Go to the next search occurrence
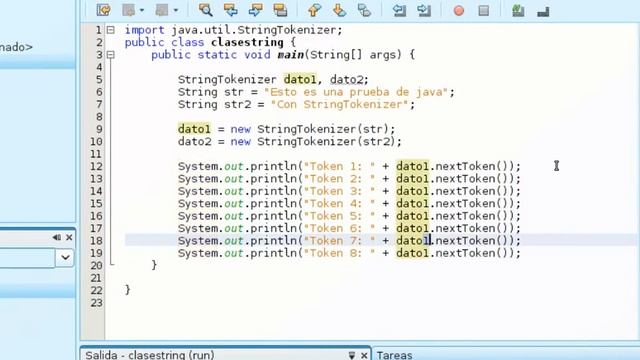Viewport: 640px width, 360px height. 256,10
